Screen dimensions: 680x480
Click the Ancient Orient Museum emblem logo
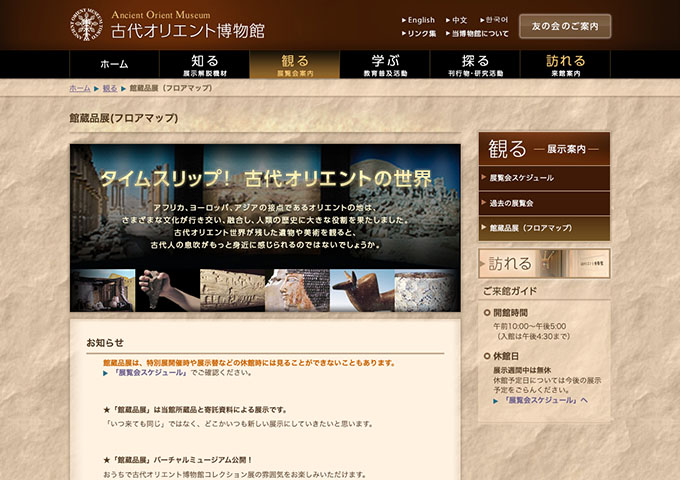point(87,25)
